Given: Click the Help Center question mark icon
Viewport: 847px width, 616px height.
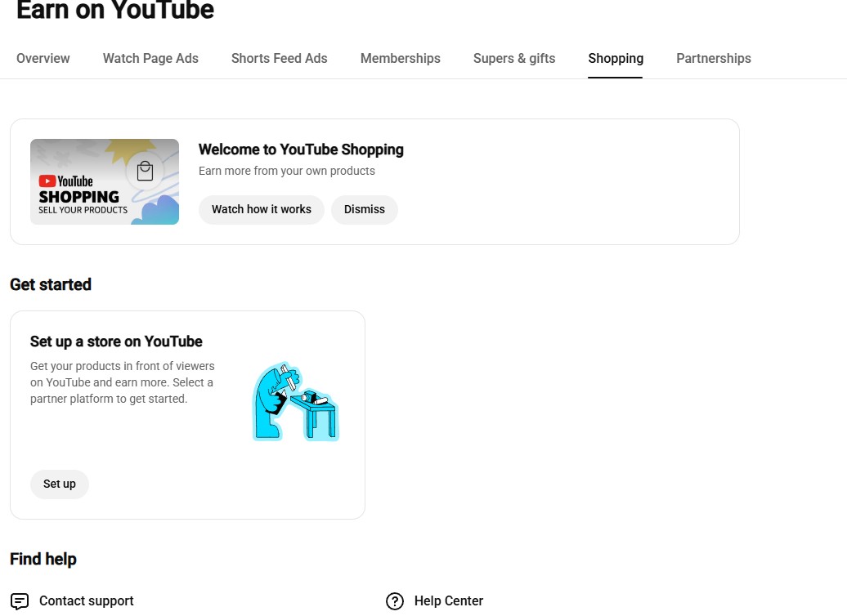Looking at the screenshot, I should point(395,600).
